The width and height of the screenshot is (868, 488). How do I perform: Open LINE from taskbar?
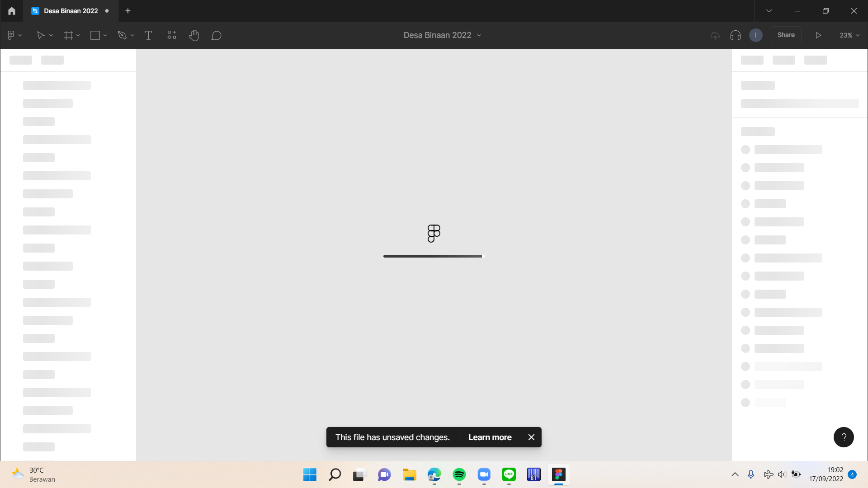(509, 475)
